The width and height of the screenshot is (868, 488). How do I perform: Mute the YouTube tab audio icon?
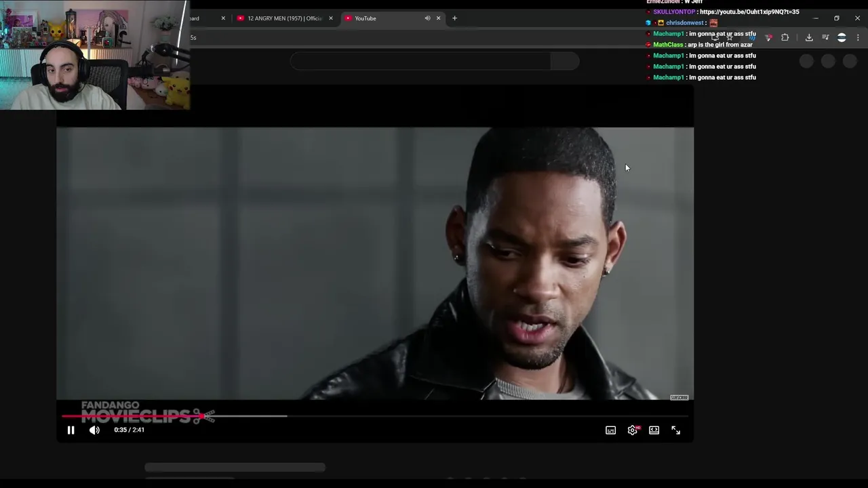(x=427, y=18)
